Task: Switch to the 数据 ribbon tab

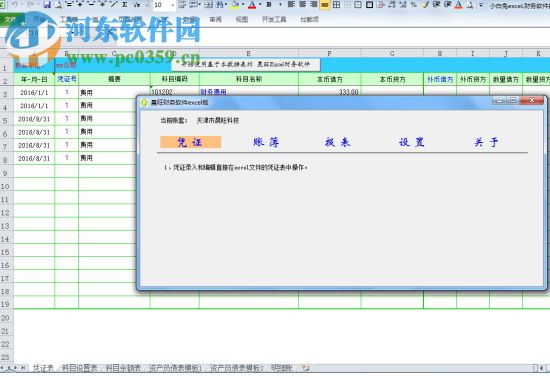Action: [x=189, y=19]
